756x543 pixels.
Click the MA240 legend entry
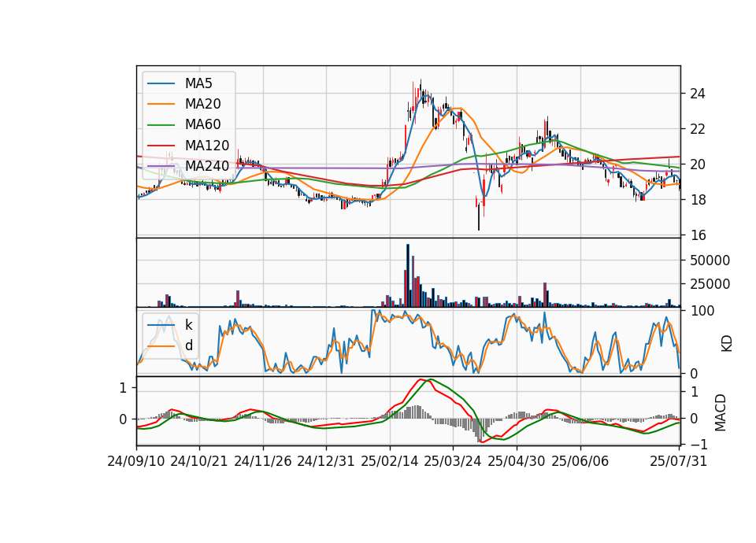coord(188,166)
